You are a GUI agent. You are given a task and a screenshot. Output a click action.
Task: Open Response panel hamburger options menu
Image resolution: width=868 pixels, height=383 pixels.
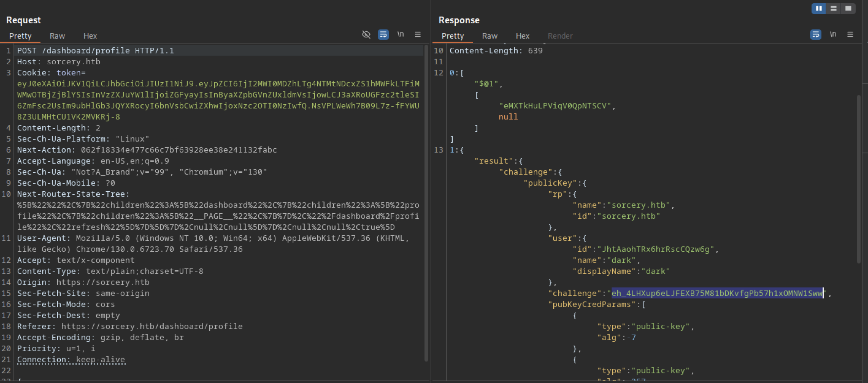pos(850,35)
